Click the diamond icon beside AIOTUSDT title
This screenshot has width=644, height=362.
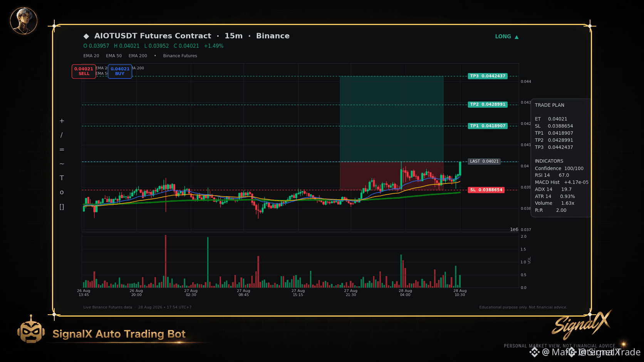pos(86,36)
